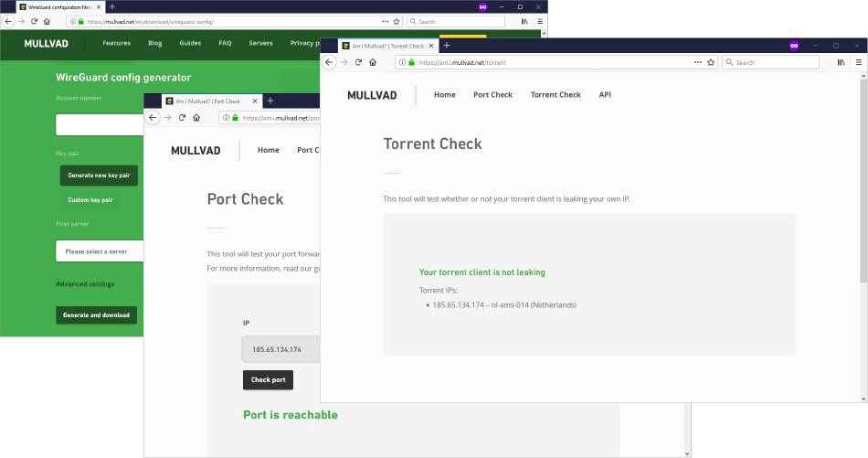Open Blog in Mullvad green nav bar
Image resolution: width=868 pixels, height=458 pixels.
click(x=155, y=43)
